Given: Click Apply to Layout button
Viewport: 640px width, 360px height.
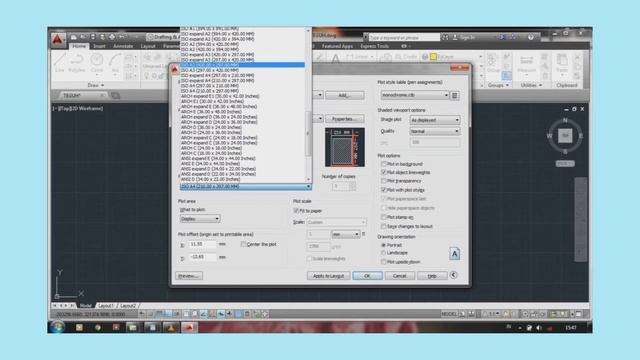Looking at the screenshot, I should point(328,276).
